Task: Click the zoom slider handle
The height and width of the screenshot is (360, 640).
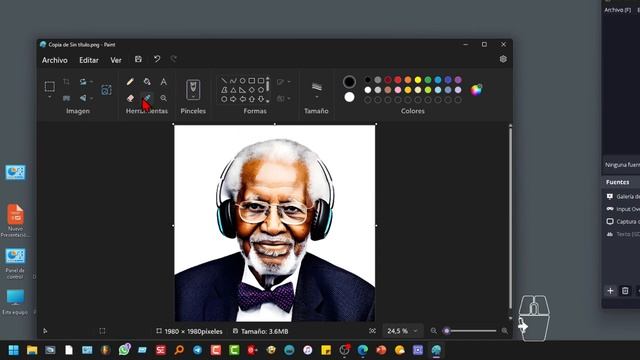Action: pos(447,331)
